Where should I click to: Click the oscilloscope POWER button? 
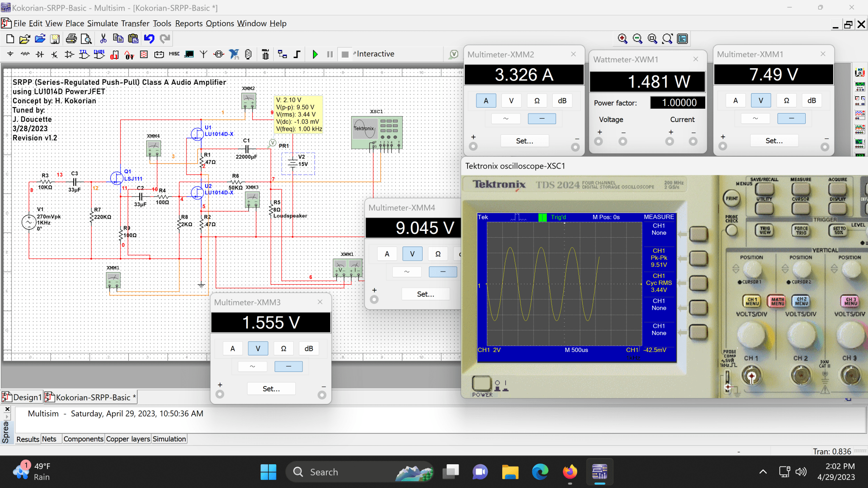pos(481,383)
